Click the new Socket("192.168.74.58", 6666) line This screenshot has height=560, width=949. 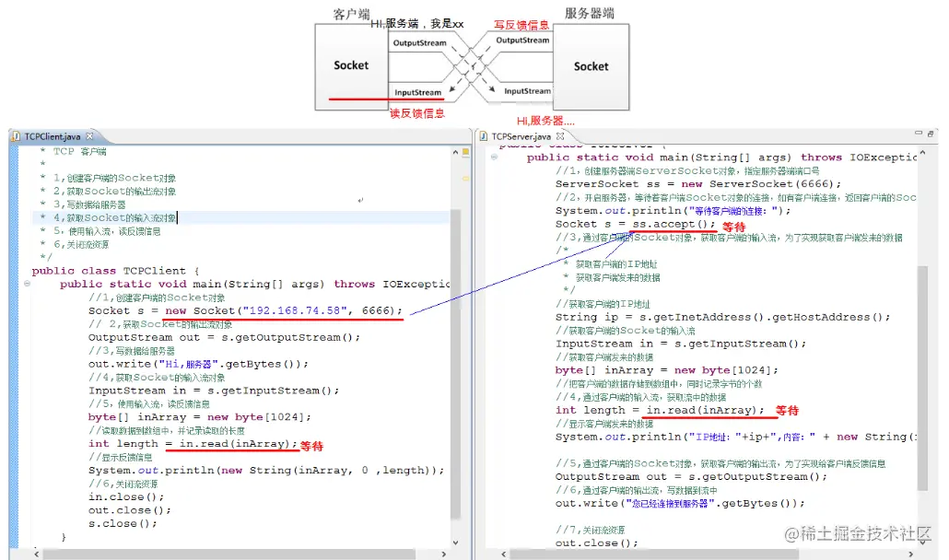tap(245, 310)
